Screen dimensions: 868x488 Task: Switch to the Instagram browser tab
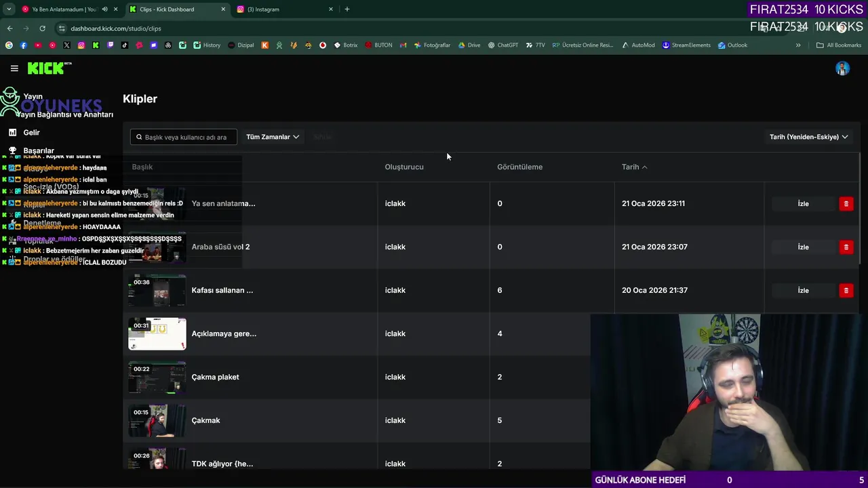point(285,9)
